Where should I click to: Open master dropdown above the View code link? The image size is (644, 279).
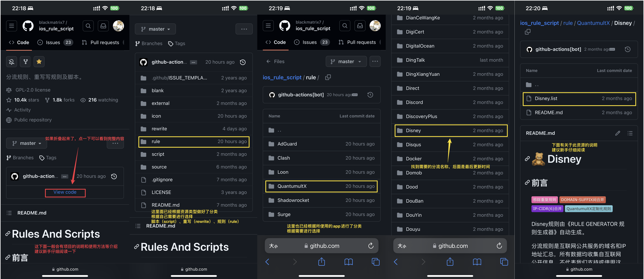point(26,143)
